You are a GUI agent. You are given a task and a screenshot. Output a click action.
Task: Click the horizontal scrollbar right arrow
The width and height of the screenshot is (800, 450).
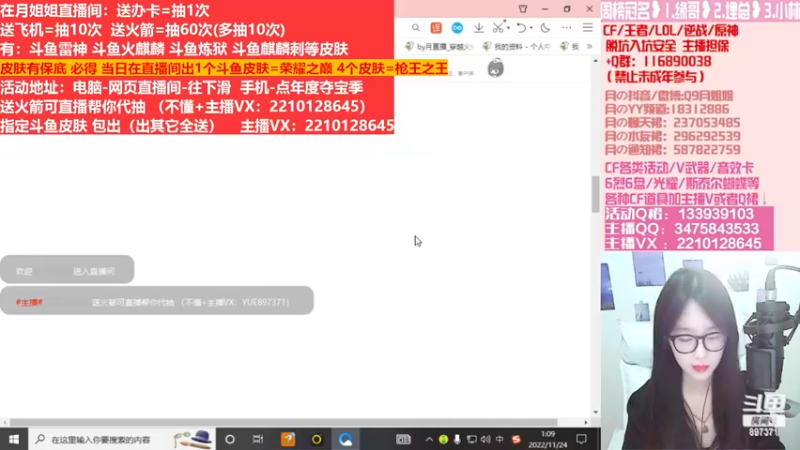[x=586, y=422]
